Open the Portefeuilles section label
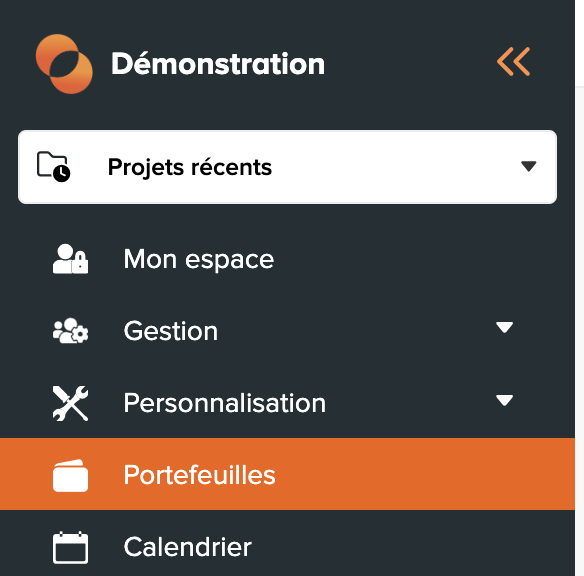Viewport: 584px width, 576px height. coord(200,475)
